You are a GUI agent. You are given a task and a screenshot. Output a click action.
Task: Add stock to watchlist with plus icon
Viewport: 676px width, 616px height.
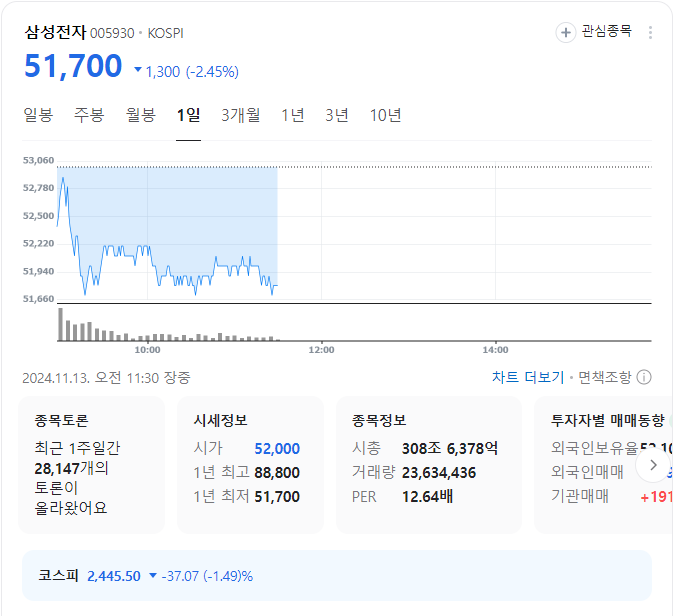pyautogui.click(x=565, y=32)
